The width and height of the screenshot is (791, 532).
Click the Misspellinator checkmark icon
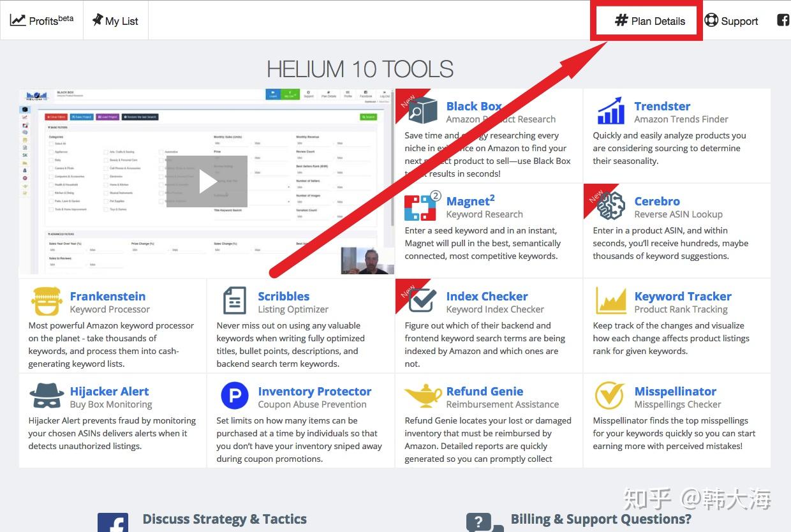(x=610, y=396)
